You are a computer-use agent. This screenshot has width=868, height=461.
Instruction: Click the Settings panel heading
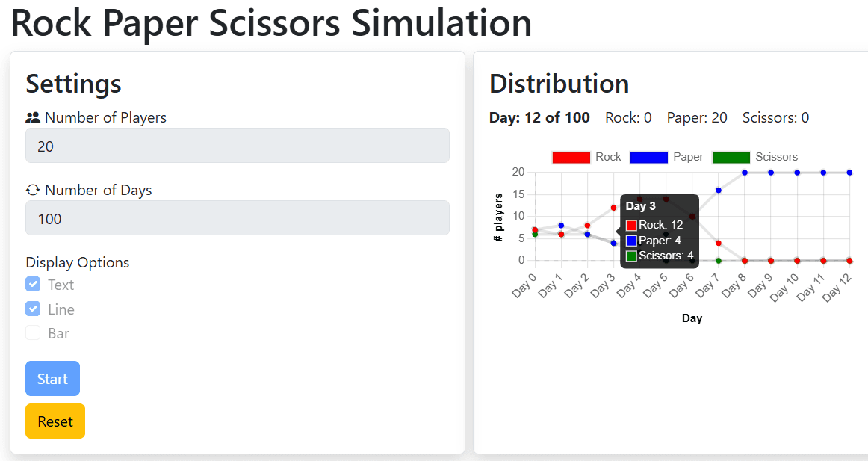pos(73,84)
